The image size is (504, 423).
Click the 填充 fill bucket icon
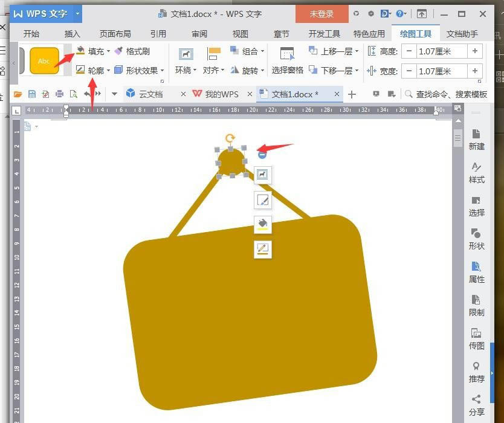tap(80, 51)
